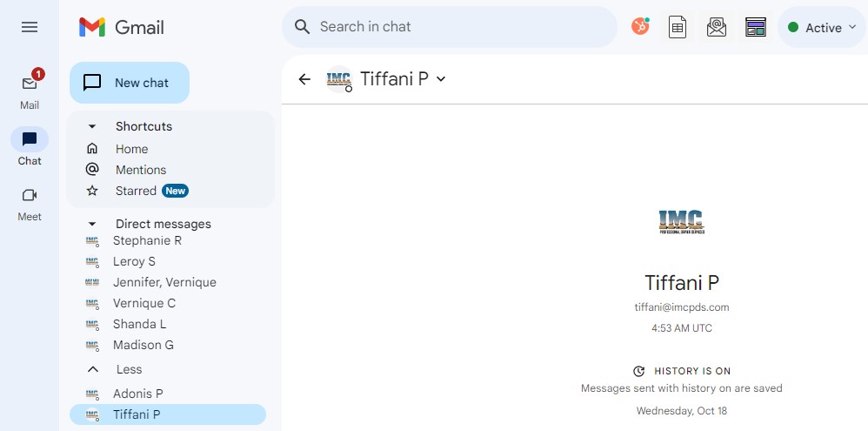Screen dimensions: 868x431
Task: Open the Home shortcut
Action: pyautogui.click(x=131, y=149)
